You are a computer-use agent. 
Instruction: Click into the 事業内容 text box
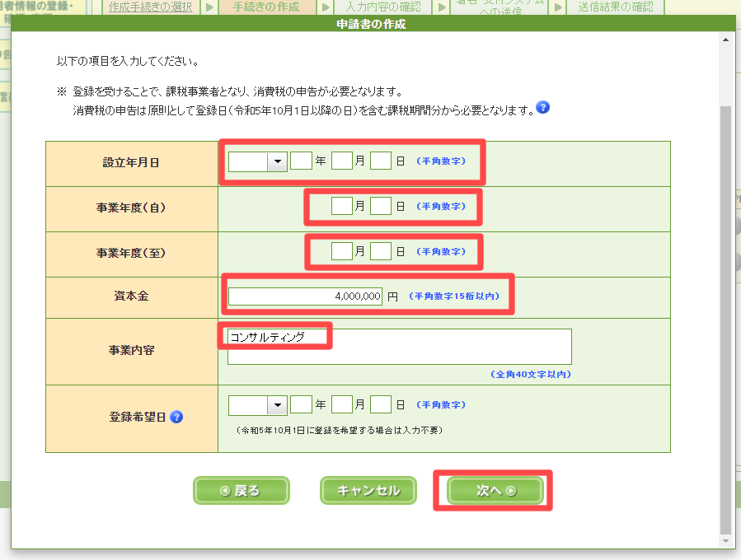[x=399, y=347]
